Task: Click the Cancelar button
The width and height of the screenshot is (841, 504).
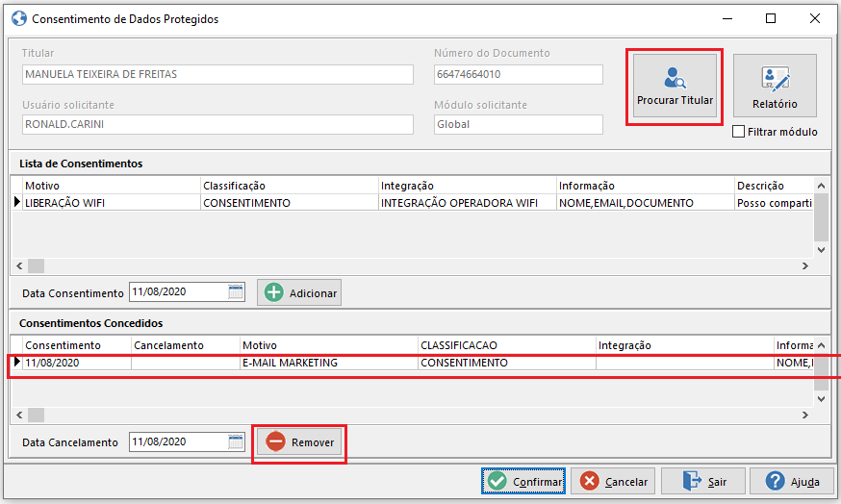Action: click(x=614, y=481)
